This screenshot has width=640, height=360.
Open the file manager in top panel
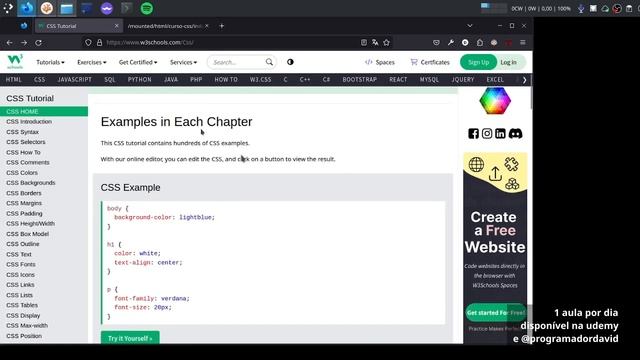67,8
